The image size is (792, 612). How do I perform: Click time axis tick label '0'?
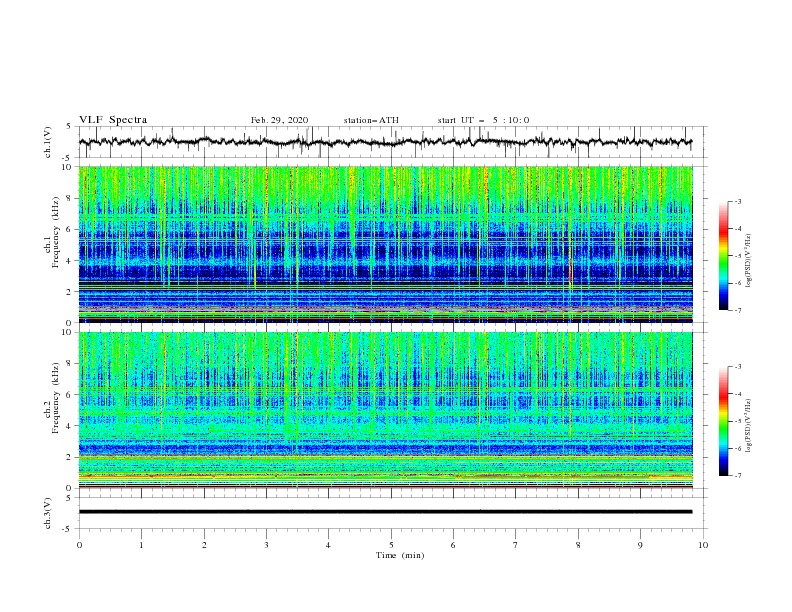pyautogui.click(x=79, y=545)
